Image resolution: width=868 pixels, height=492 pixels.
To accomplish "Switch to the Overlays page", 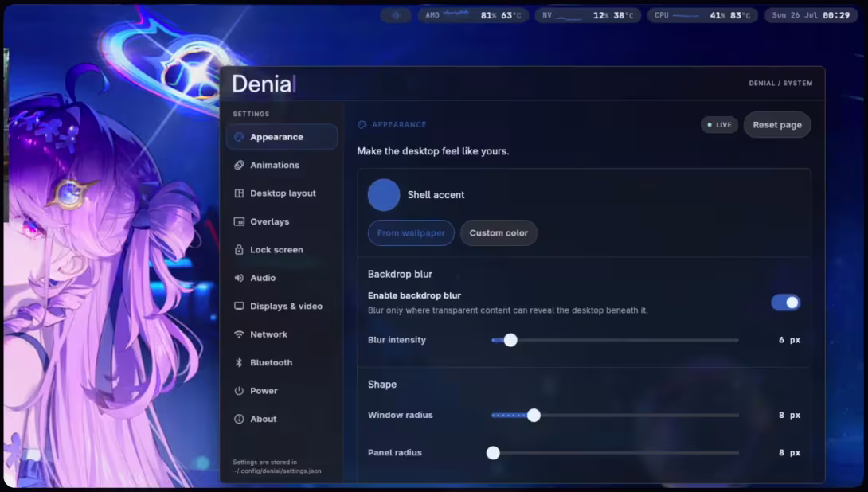I will point(281,221).
